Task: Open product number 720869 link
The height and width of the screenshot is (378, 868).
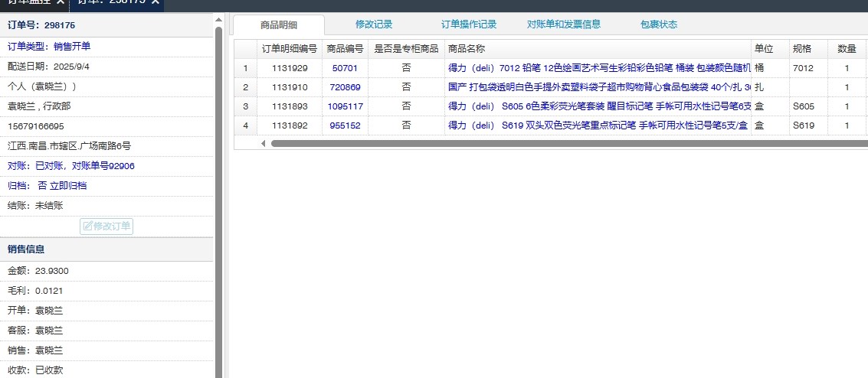Action: (x=345, y=87)
